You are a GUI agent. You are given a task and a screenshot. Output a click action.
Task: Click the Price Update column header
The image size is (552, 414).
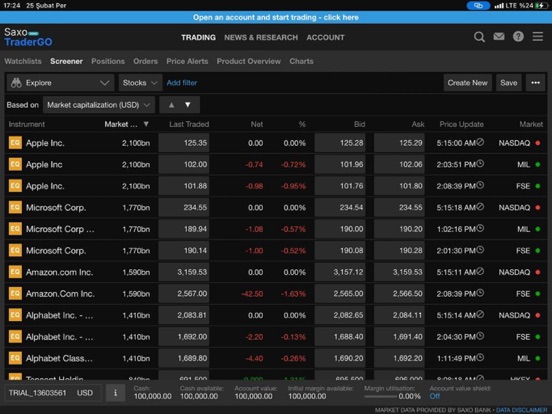point(462,124)
